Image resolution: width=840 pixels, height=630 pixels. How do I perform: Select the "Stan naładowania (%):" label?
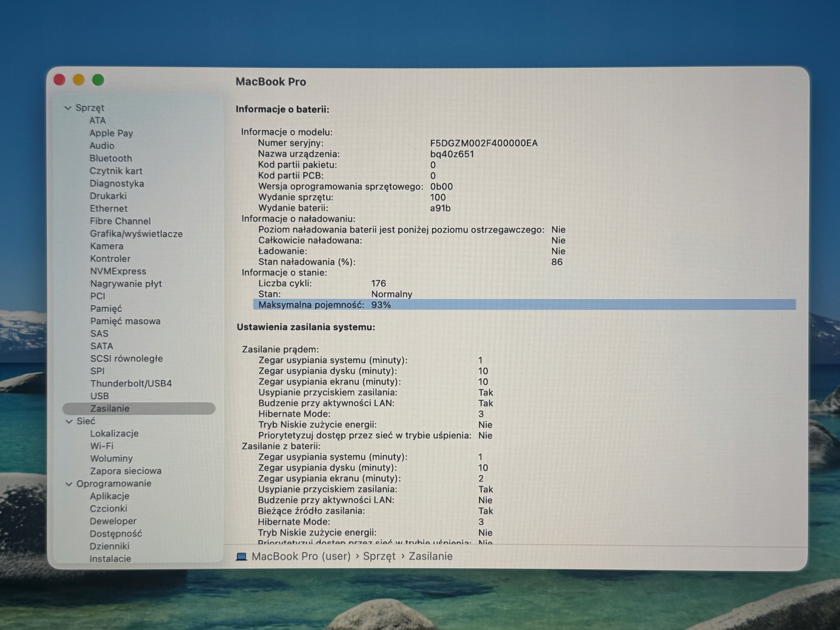click(x=307, y=262)
